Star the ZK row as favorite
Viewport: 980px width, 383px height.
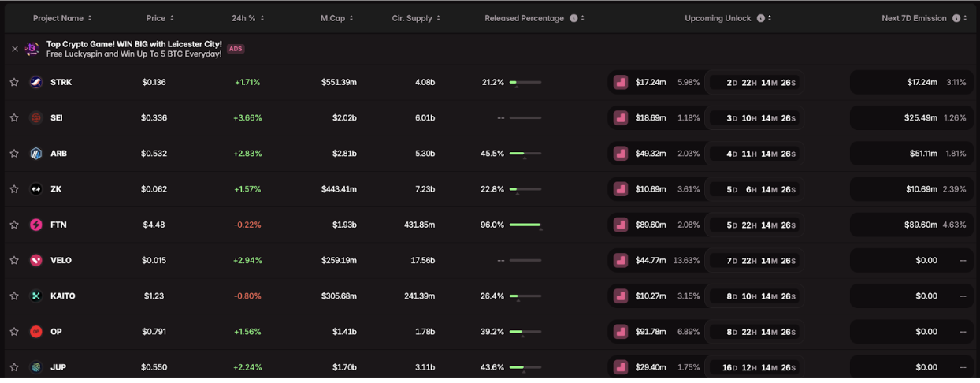14,189
